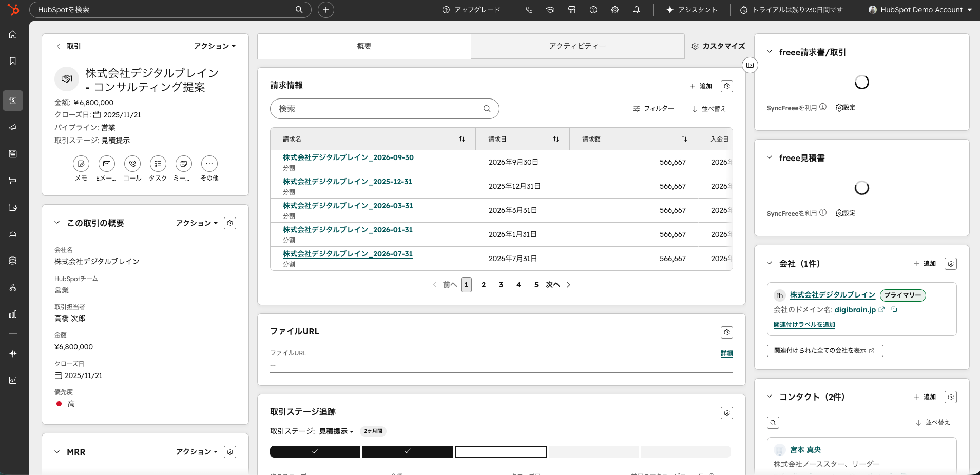Screen dimensions: 980x475
Task: Click the current outlined deal stage segment
Action: point(501,451)
